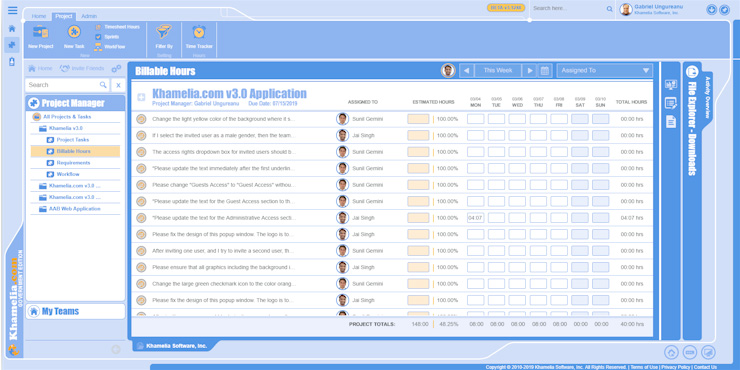Open the Time Tracker clock icon
The image size is (740, 370).
click(x=199, y=32)
